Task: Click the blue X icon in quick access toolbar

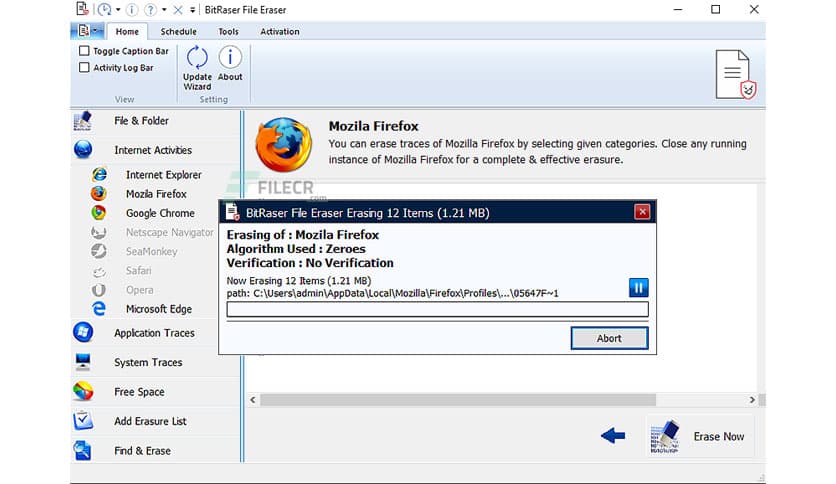Action: point(178,10)
